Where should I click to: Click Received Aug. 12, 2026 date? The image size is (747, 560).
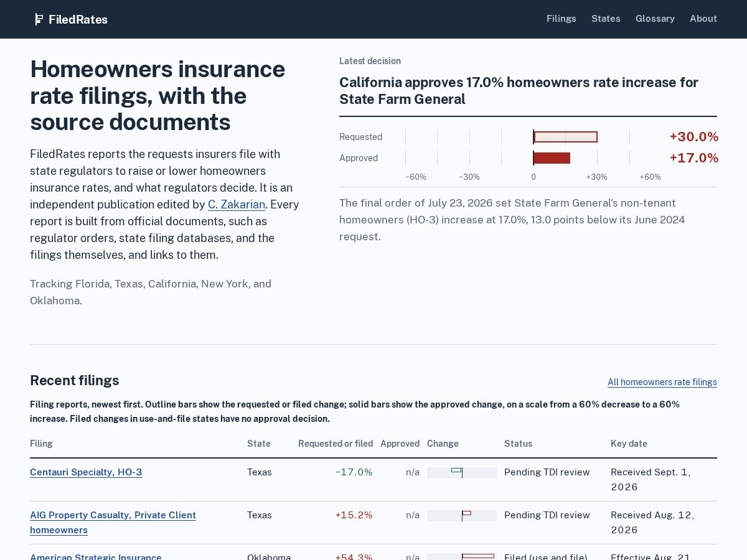click(652, 523)
